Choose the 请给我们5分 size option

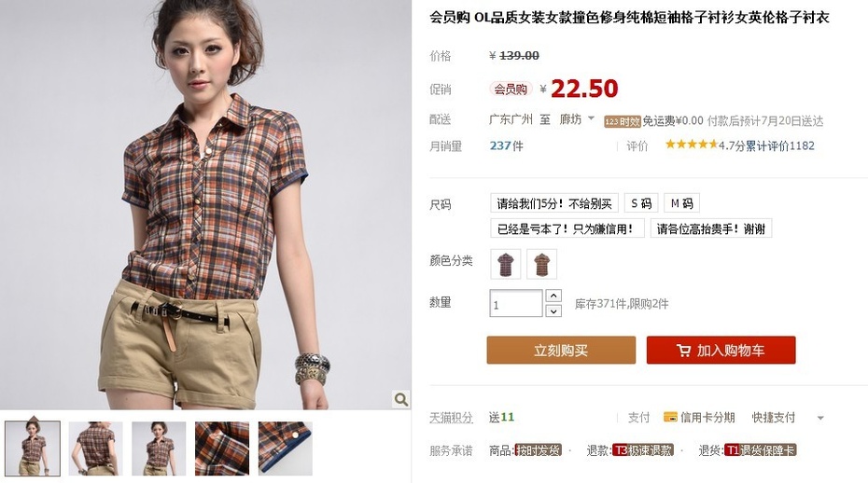[x=554, y=203]
